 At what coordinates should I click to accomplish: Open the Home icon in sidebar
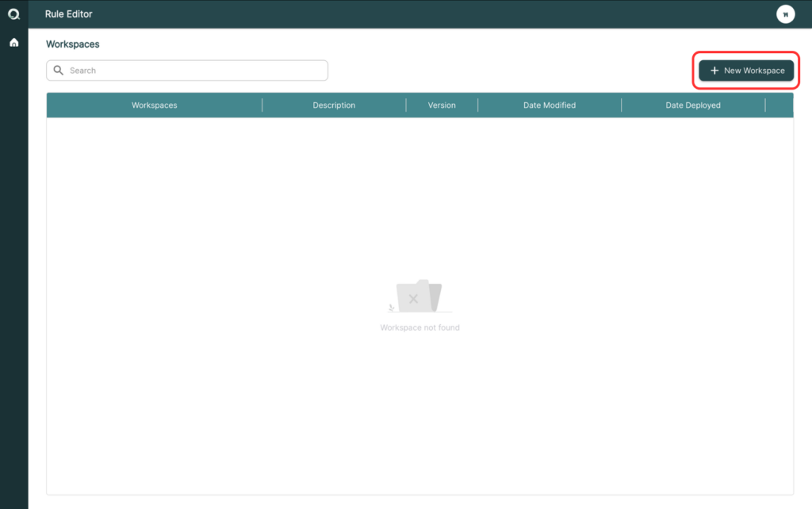[14, 43]
